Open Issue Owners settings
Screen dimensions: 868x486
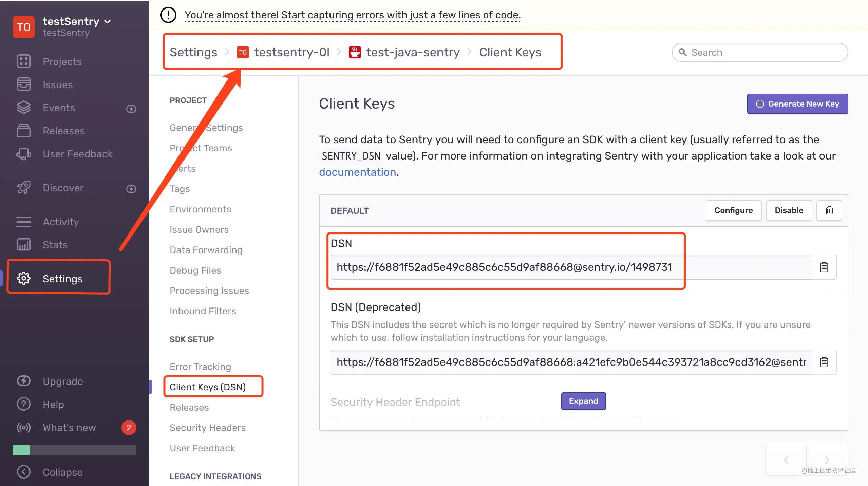point(199,229)
